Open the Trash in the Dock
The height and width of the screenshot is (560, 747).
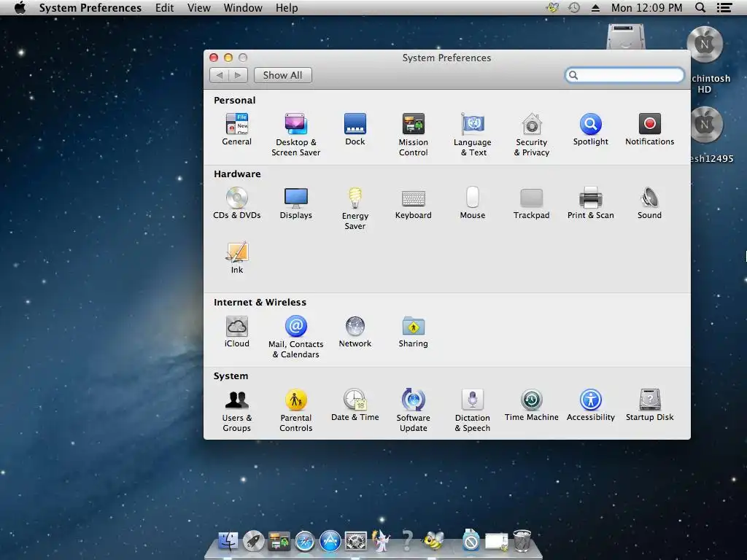click(x=522, y=541)
